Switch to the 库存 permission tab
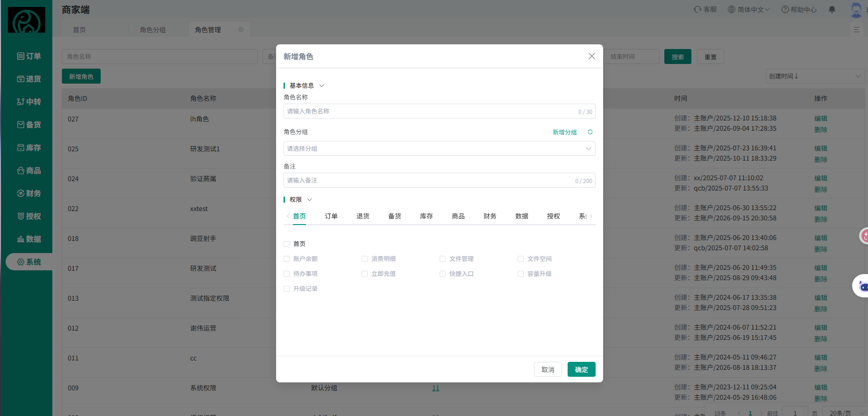This screenshot has width=868, height=416. tap(427, 216)
